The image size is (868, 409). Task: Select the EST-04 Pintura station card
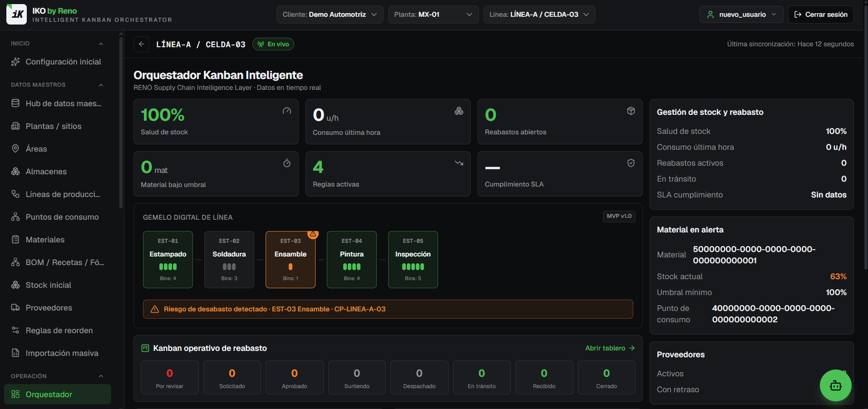click(352, 260)
